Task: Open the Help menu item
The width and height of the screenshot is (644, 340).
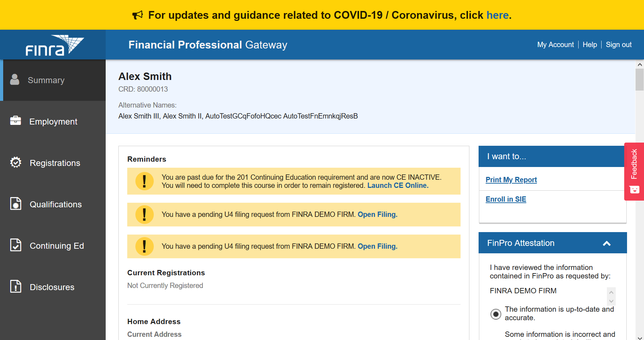Action: click(x=590, y=44)
